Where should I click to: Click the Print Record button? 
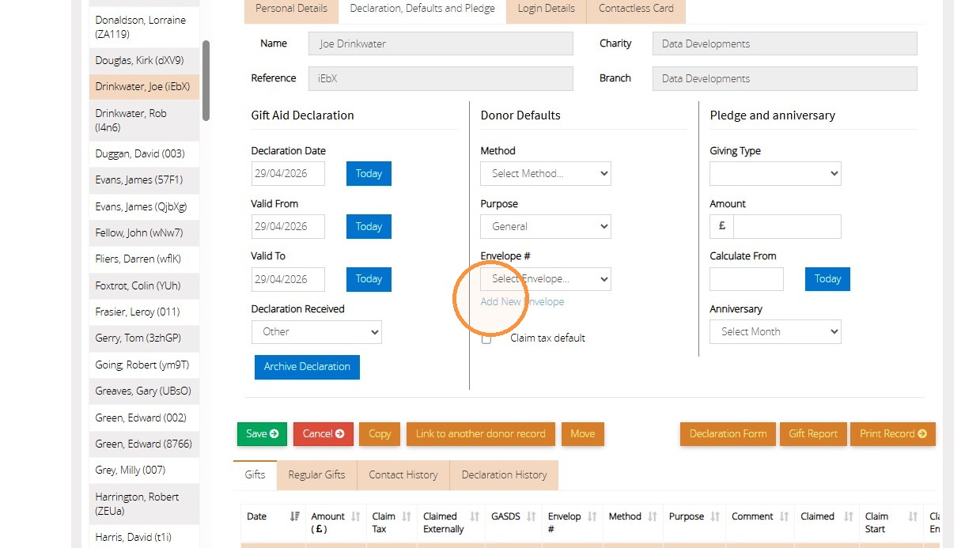[x=893, y=434]
